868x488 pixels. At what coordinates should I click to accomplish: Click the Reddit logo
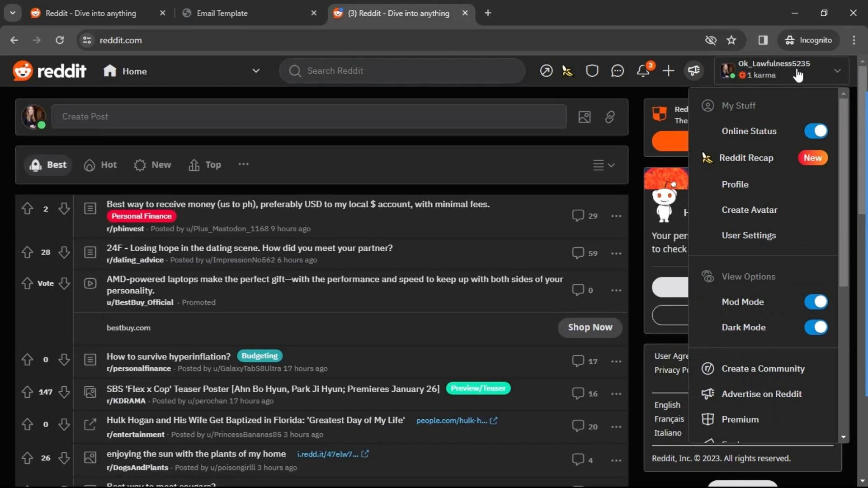pyautogui.click(x=49, y=71)
